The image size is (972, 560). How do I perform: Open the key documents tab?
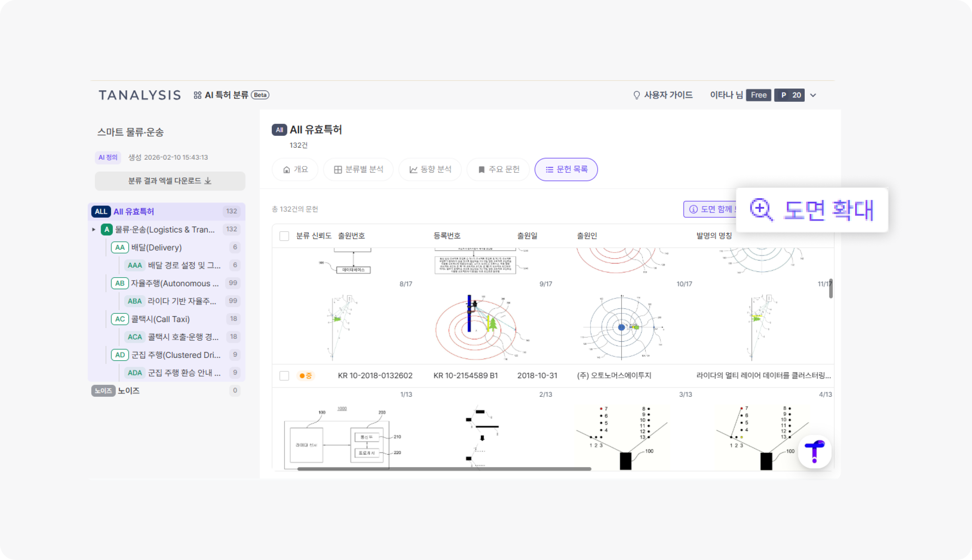pos(498,170)
